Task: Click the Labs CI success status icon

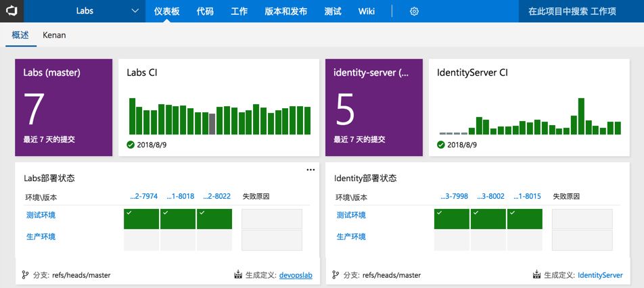Action: pyautogui.click(x=131, y=145)
